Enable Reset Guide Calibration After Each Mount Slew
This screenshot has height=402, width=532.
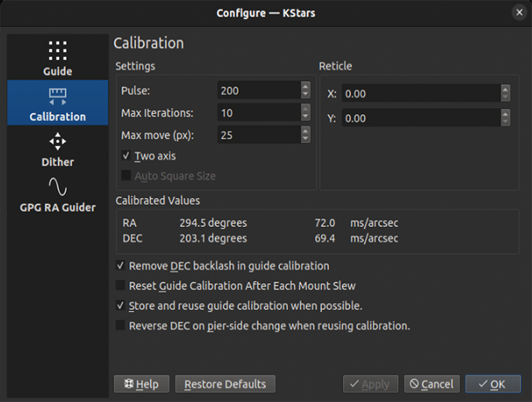[121, 286]
